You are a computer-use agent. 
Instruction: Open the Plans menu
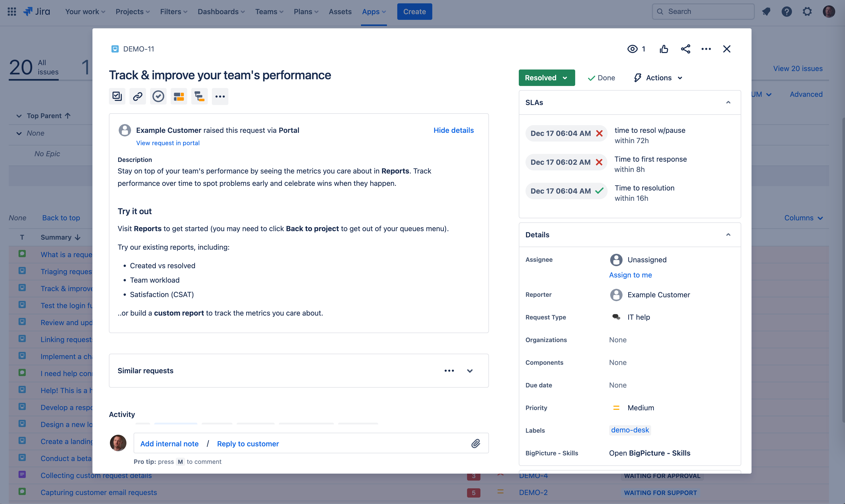306,12
